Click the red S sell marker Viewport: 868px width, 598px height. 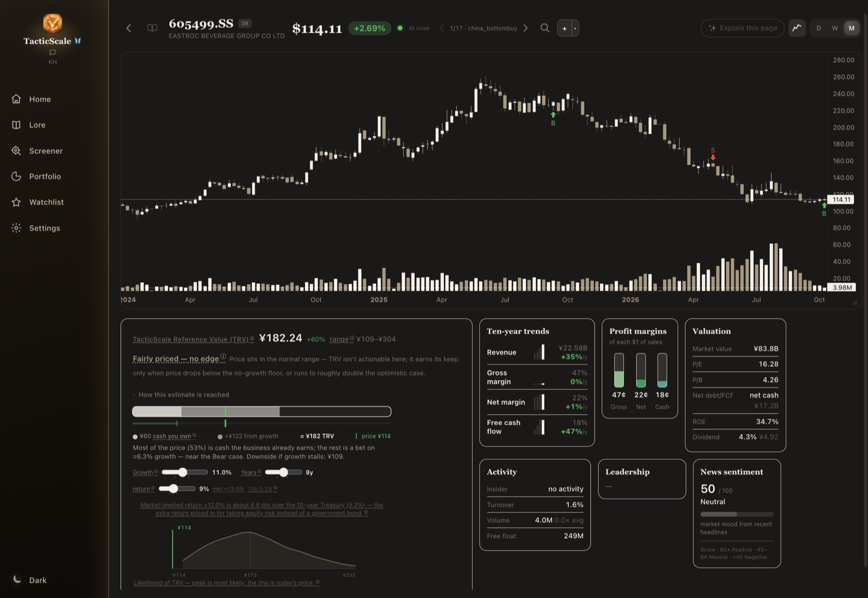(x=713, y=154)
